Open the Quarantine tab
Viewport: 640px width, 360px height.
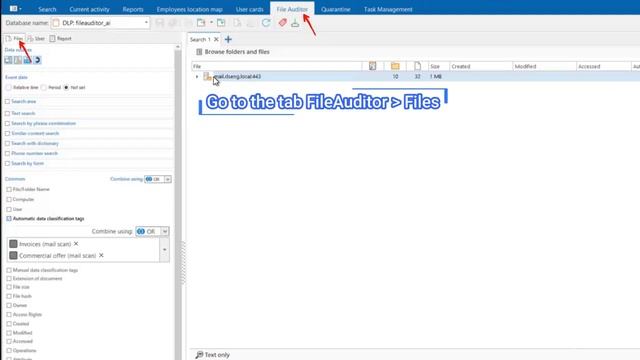tap(336, 9)
